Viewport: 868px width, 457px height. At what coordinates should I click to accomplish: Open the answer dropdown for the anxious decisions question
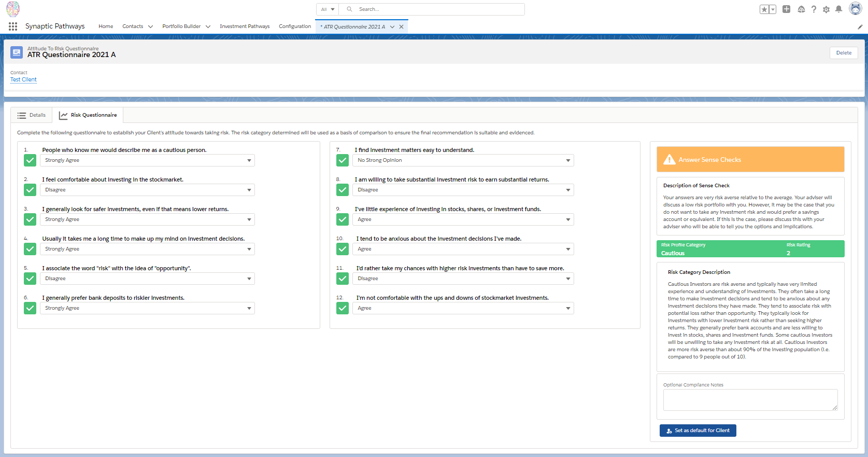click(463, 249)
